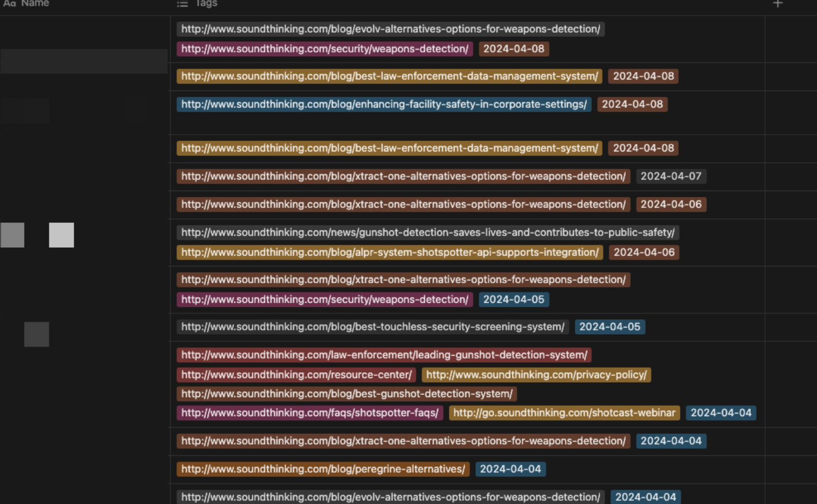Image resolution: width=817 pixels, height=504 pixels.
Task: Add a new property with the plus icon
Action: click(777, 3)
